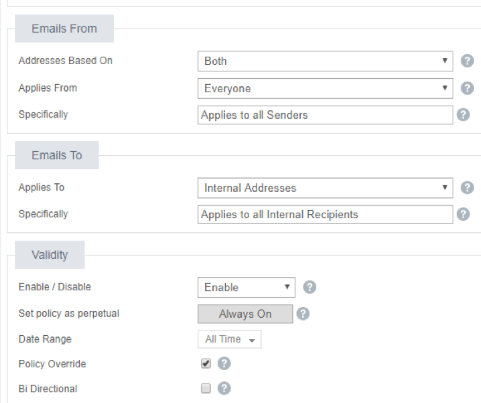Click help icon beside Addresses Based On
The width and height of the screenshot is (481, 403).
click(x=467, y=61)
